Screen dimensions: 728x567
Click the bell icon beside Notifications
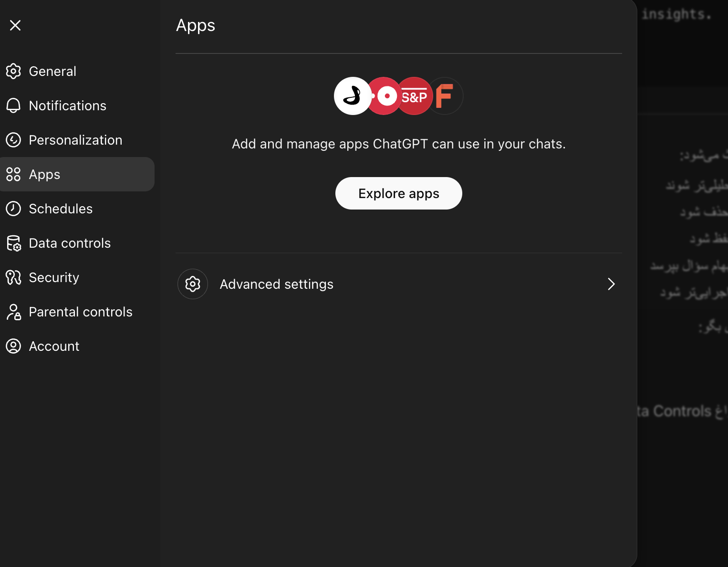click(13, 105)
